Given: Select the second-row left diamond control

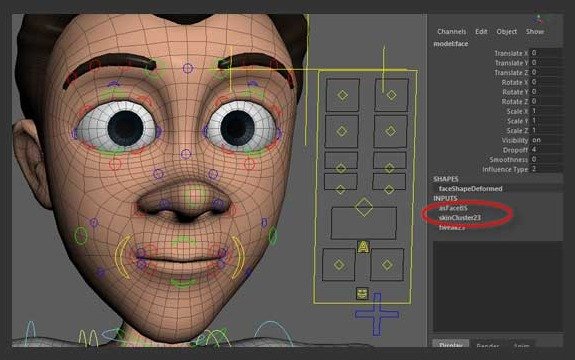Looking at the screenshot, I should coord(342,131).
